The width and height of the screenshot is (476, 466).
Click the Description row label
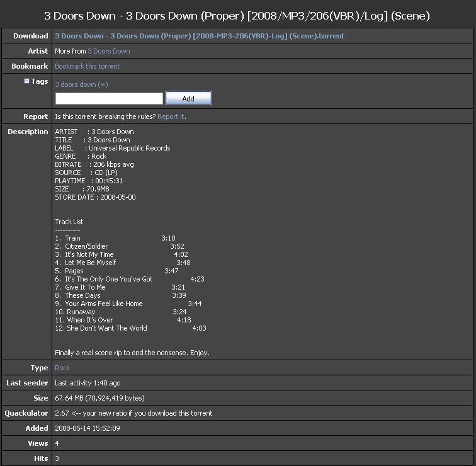coord(28,132)
